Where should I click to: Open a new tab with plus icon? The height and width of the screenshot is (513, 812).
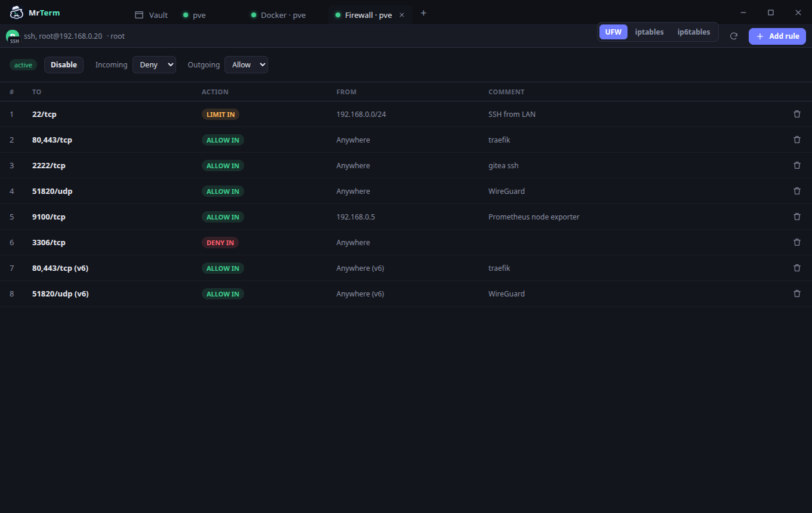coord(423,13)
